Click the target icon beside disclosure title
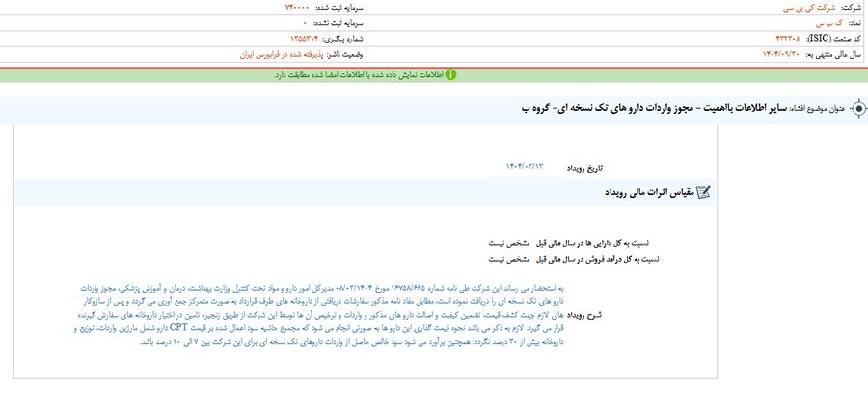The height and width of the screenshot is (393, 868). [x=858, y=109]
